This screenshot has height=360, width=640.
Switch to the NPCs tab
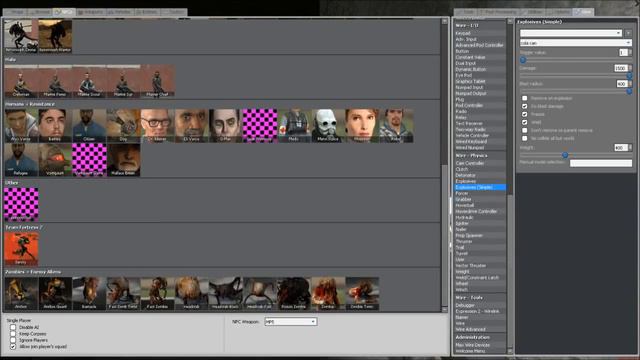[x=64, y=12]
